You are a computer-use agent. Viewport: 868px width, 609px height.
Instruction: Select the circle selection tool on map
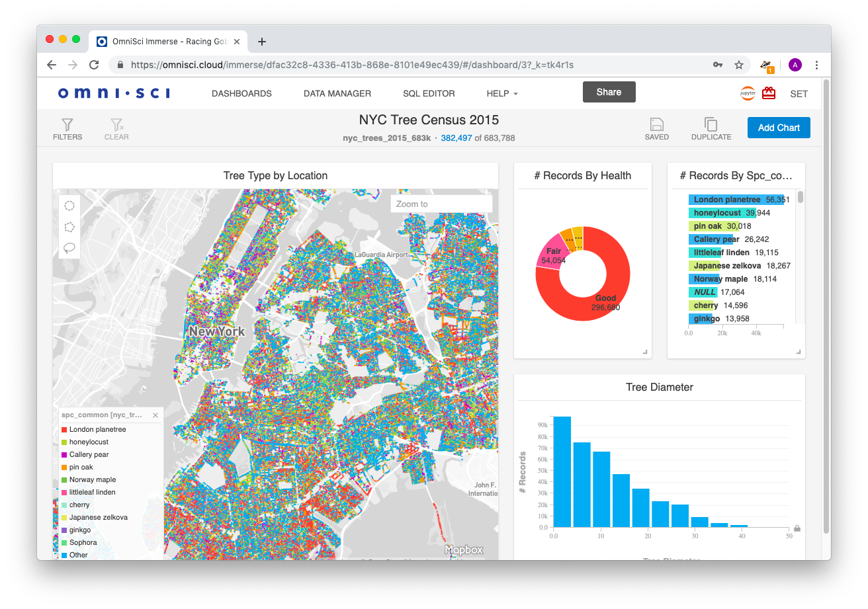point(69,206)
